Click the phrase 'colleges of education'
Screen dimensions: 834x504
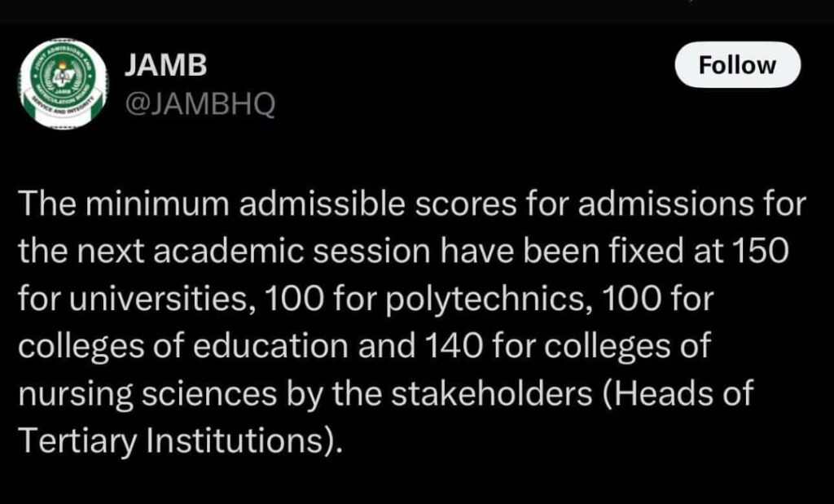pyautogui.click(x=182, y=346)
